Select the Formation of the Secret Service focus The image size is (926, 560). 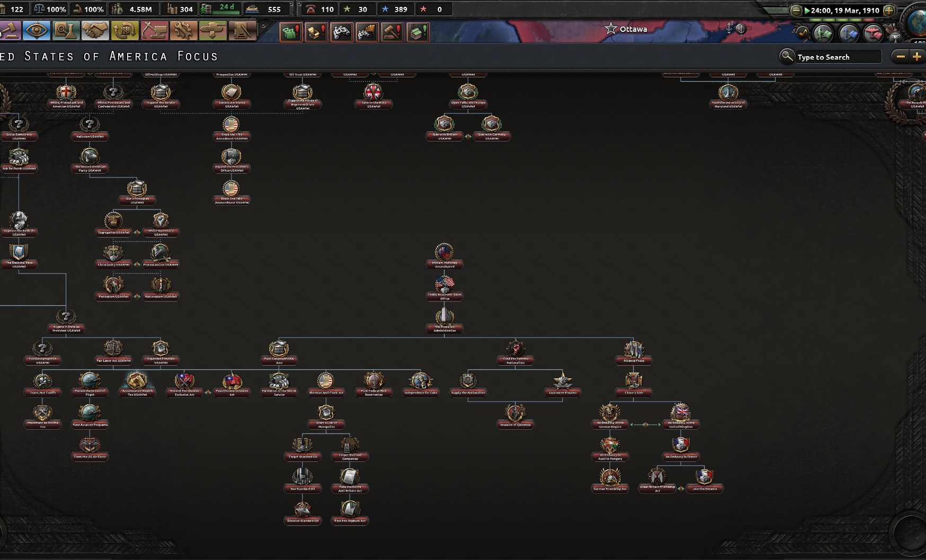pyautogui.click(x=279, y=385)
